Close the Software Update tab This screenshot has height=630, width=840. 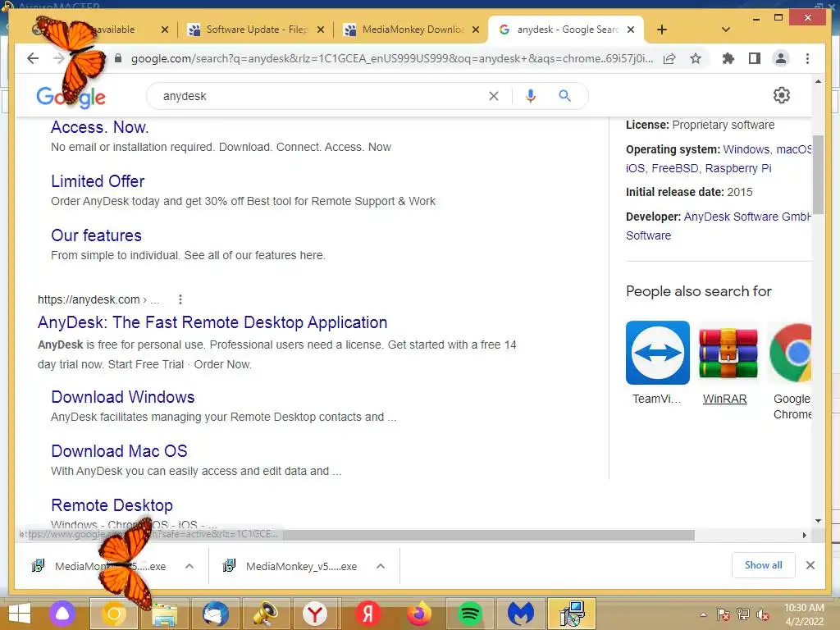click(x=321, y=30)
